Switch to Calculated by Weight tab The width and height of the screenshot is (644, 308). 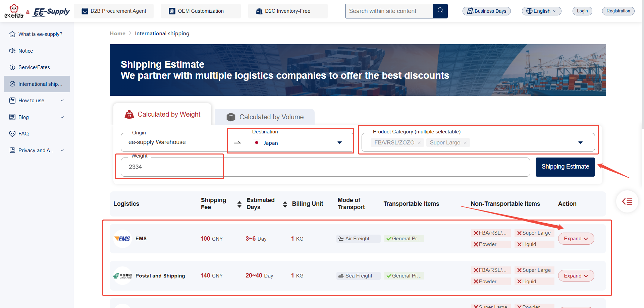tap(162, 114)
